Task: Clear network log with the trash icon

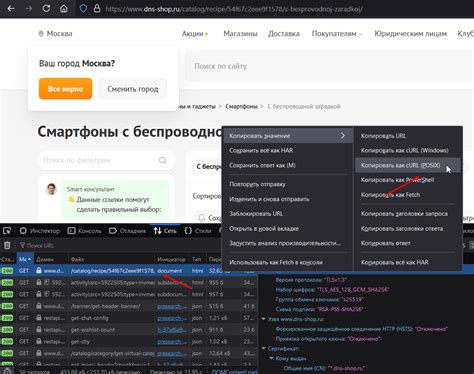Action: (x=7, y=246)
